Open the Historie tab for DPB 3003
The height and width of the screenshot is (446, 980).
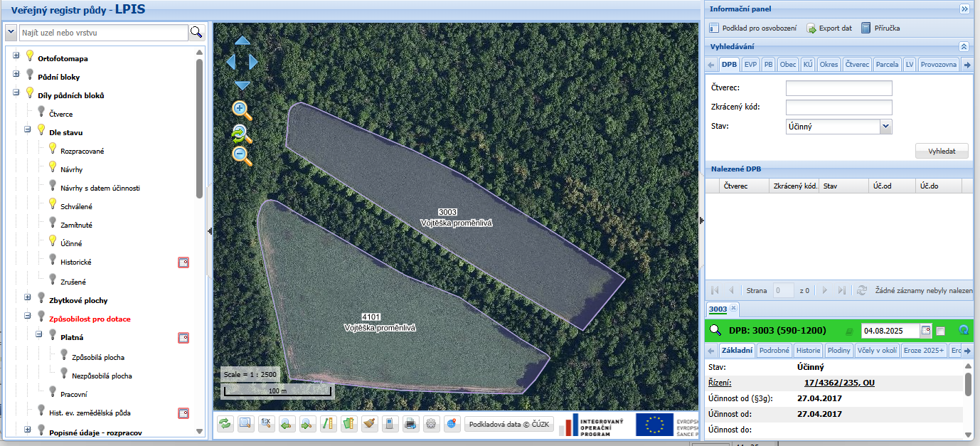pyautogui.click(x=808, y=351)
